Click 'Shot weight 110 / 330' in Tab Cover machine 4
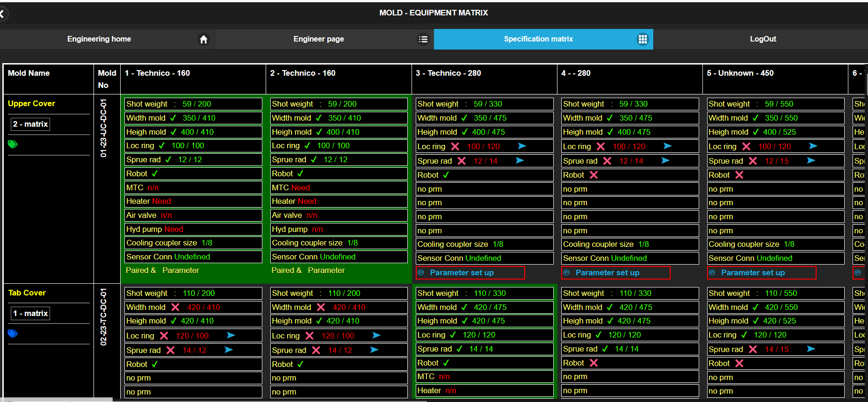 (x=630, y=293)
